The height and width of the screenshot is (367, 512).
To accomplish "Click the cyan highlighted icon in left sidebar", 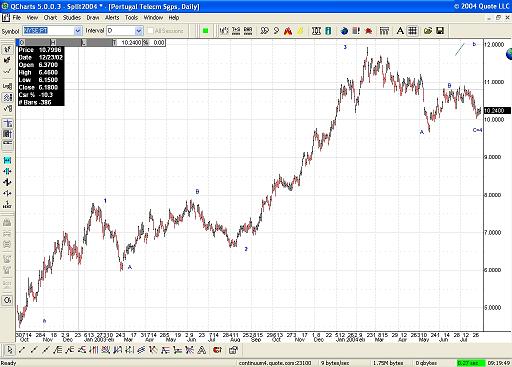I will pos(7,160).
